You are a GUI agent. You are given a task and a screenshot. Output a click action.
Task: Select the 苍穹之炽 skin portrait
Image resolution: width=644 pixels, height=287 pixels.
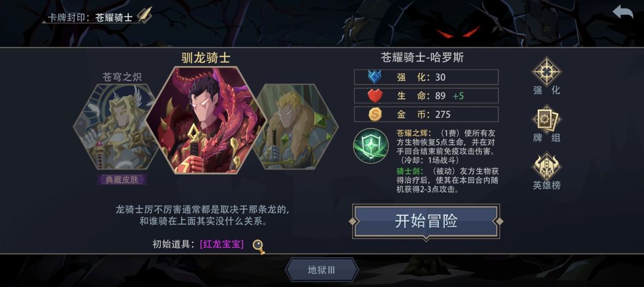coord(116,127)
